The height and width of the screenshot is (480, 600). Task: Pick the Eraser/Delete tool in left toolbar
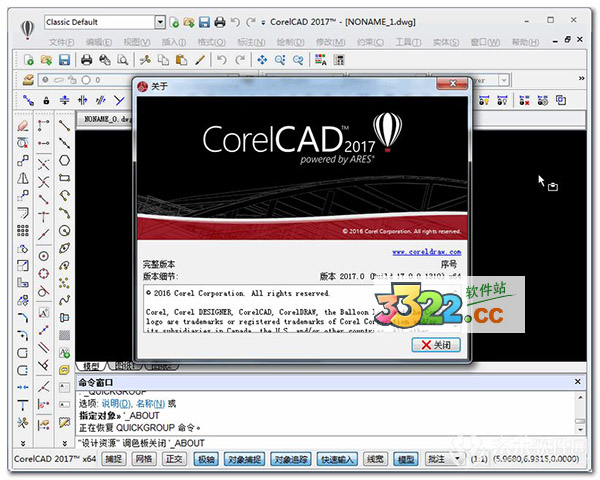[24, 125]
